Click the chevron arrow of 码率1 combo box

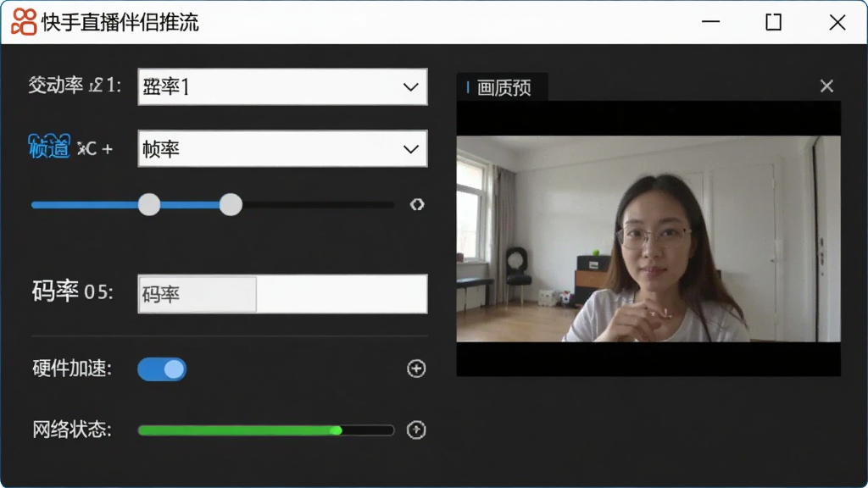[x=411, y=87]
